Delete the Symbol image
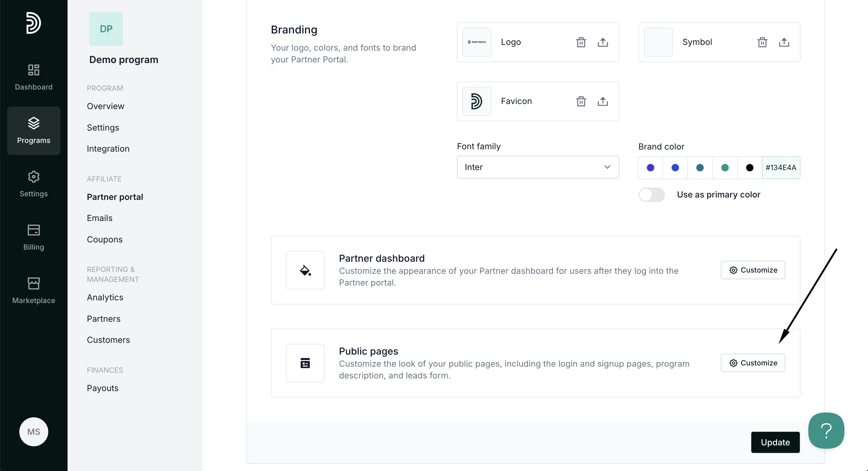This screenshot has height=471, width=868. (x=762, y=42)
